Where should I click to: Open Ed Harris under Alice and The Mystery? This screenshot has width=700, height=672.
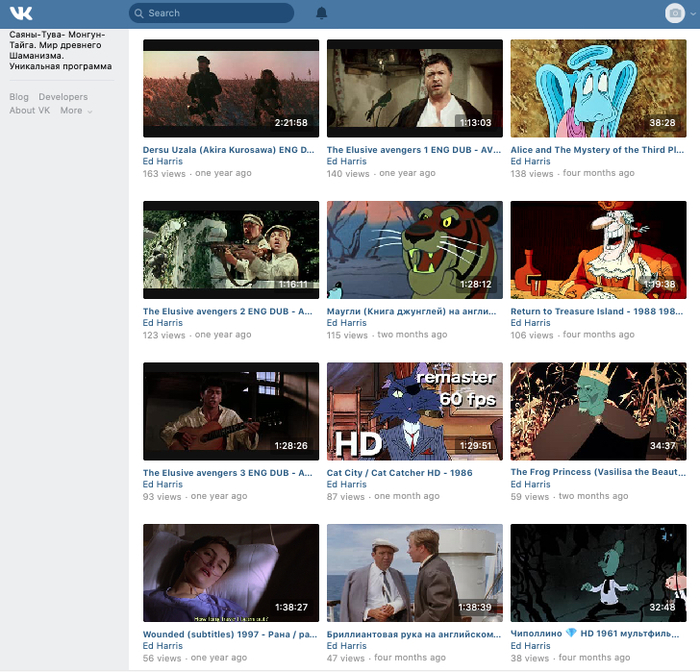pyautogui.click(x=531, y=161)
